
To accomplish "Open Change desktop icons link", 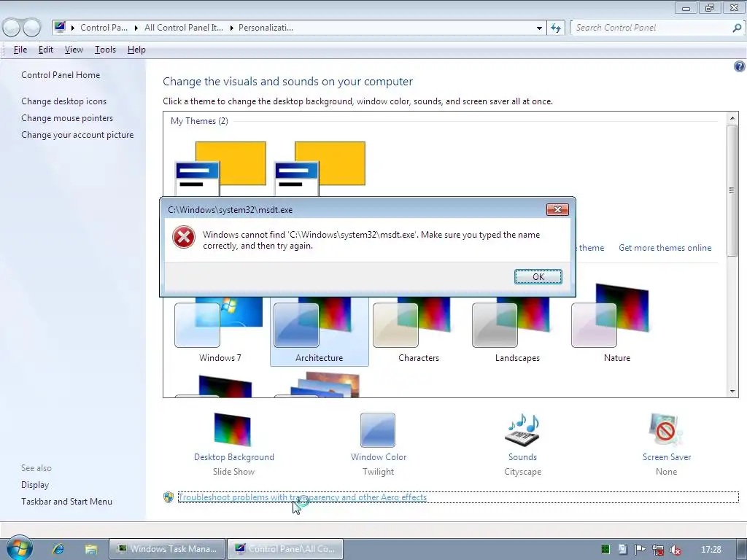I will tap(64, 101).
